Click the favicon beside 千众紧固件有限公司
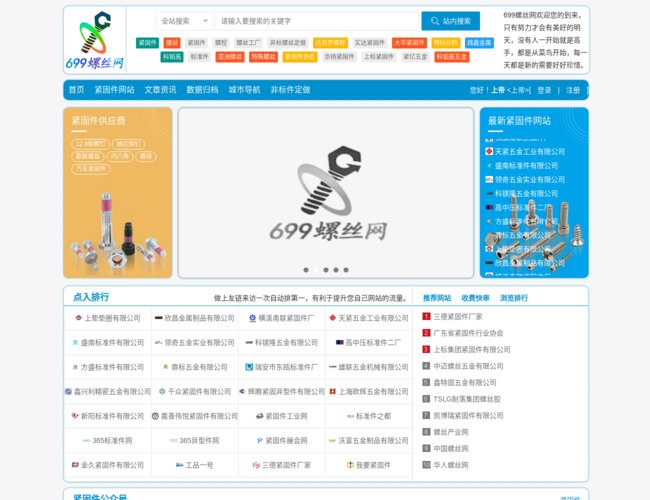This screenshot has height=500, width=650. [x=162, y=391]
